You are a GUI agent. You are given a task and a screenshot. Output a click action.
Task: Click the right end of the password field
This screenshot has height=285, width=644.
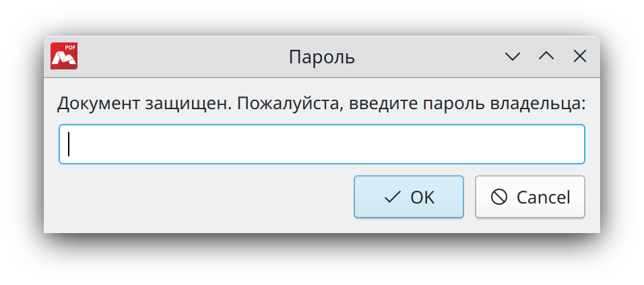573,144
